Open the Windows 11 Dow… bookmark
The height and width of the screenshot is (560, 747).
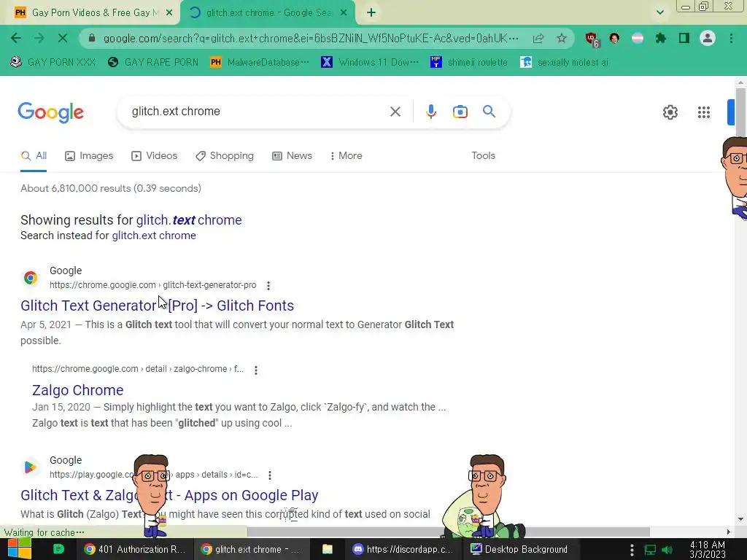[370, 63]
